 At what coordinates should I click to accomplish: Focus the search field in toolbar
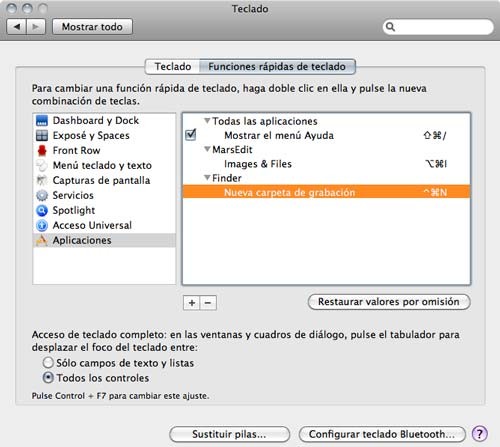coord(438,27)
